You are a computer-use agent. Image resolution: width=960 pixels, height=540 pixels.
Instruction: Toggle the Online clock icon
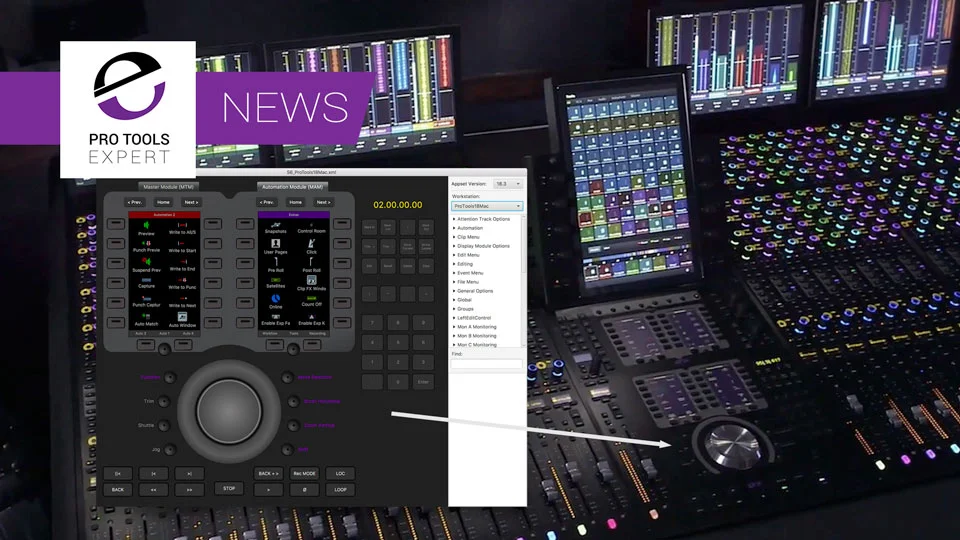[x=276, y=298]
